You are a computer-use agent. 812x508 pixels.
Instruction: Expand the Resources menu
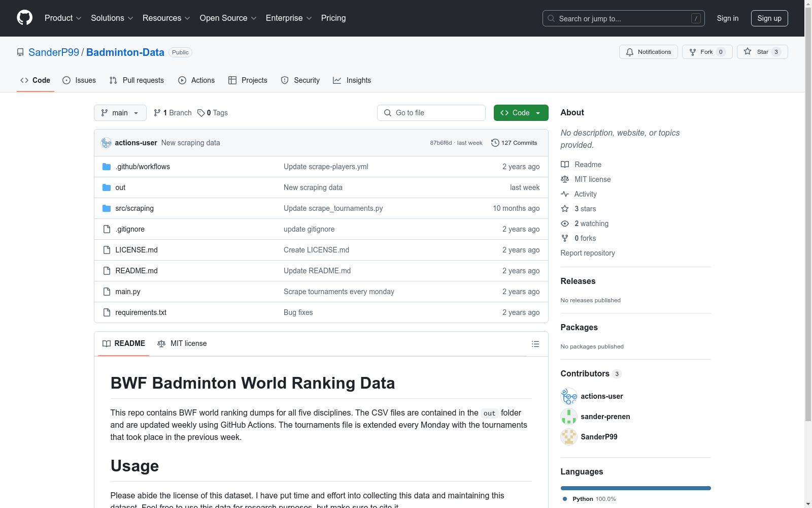[x=166, y=18]
